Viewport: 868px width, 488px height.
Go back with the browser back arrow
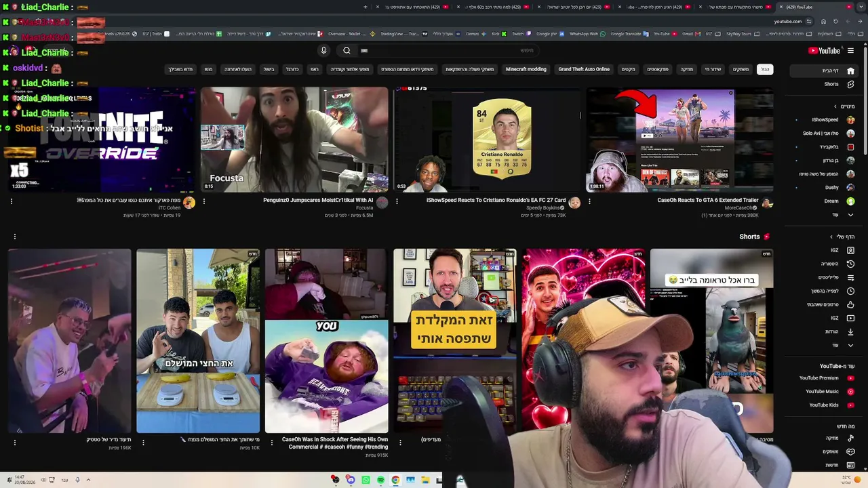(x=860, y=21)
